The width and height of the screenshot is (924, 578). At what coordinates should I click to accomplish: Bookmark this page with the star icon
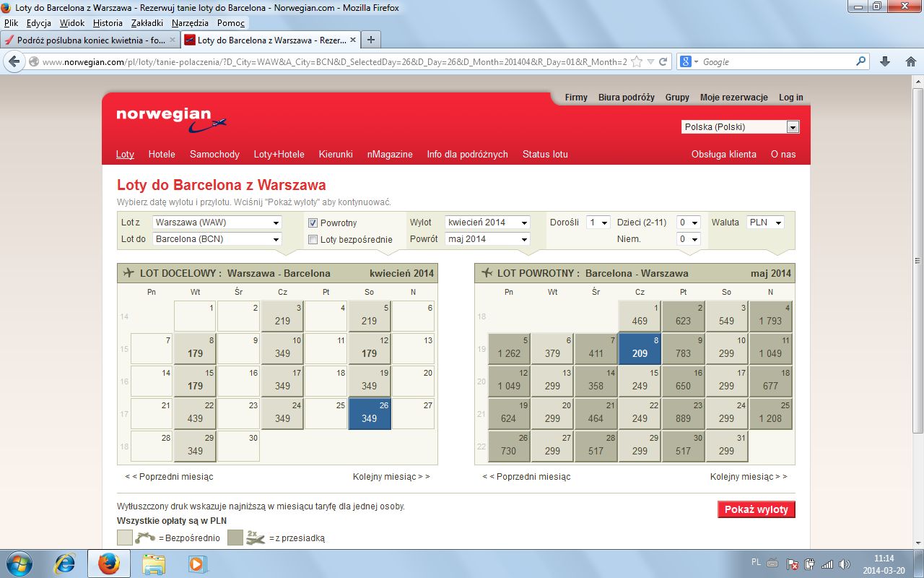pos(637,61)
